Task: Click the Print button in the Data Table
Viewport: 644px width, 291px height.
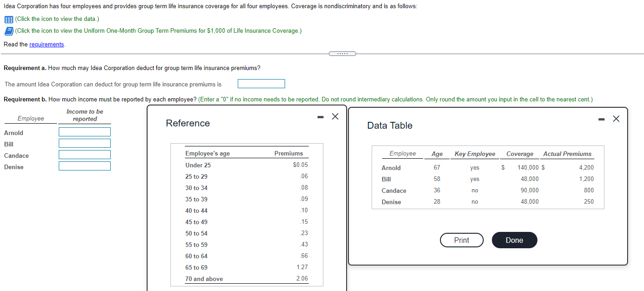Action: (x=461, y=240)
